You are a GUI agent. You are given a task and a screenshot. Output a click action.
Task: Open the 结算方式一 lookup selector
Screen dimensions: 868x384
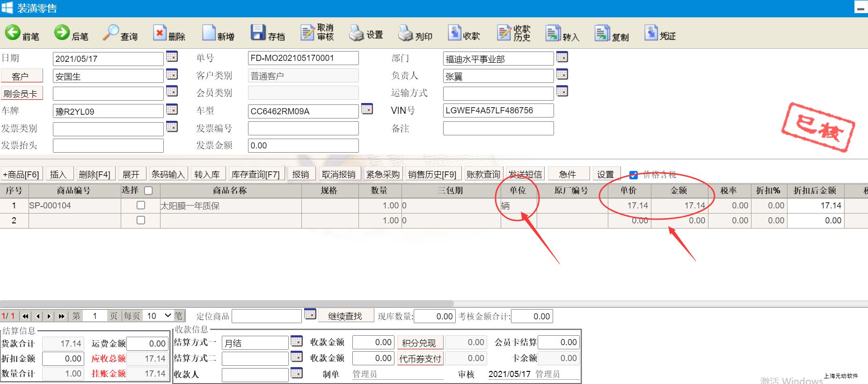tap(296, 341)
